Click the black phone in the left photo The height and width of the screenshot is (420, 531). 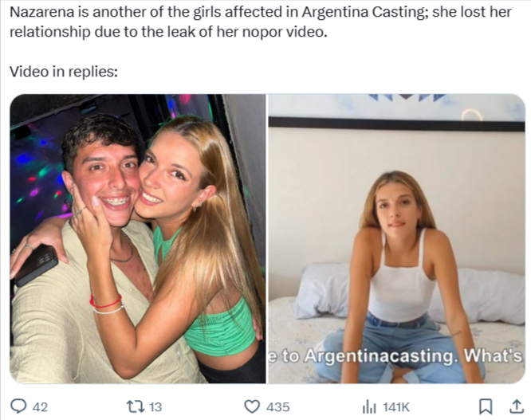coord(36,265)
